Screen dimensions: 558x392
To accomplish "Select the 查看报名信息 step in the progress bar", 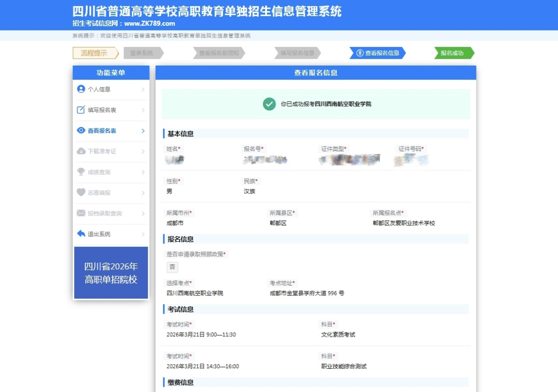I will click(x=378, y=53).
